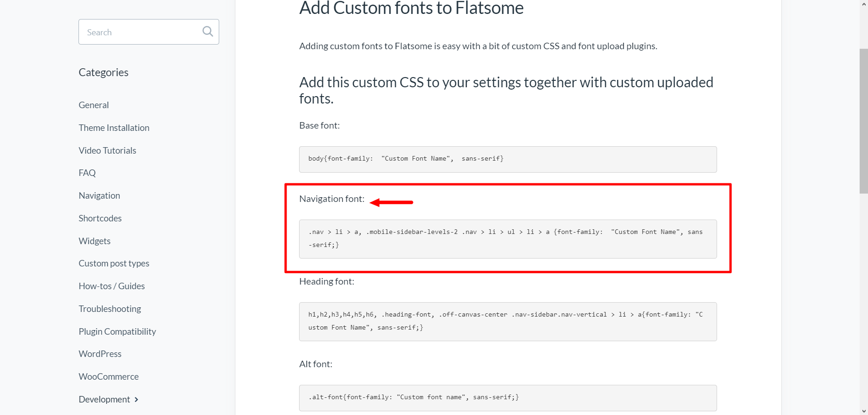This screenshot has width=868, height=415.
Task: Click the 'Base font:' label
Action: (x=320, y=125)
